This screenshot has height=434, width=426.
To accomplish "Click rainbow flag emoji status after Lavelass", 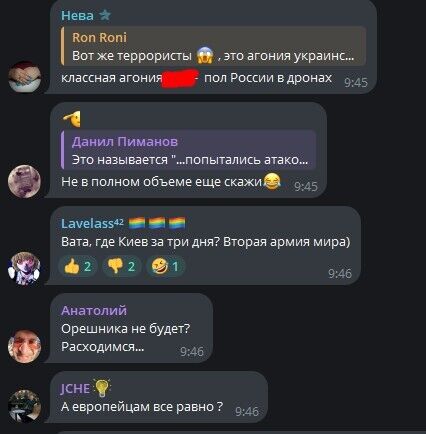I will (x=157, y=223).
